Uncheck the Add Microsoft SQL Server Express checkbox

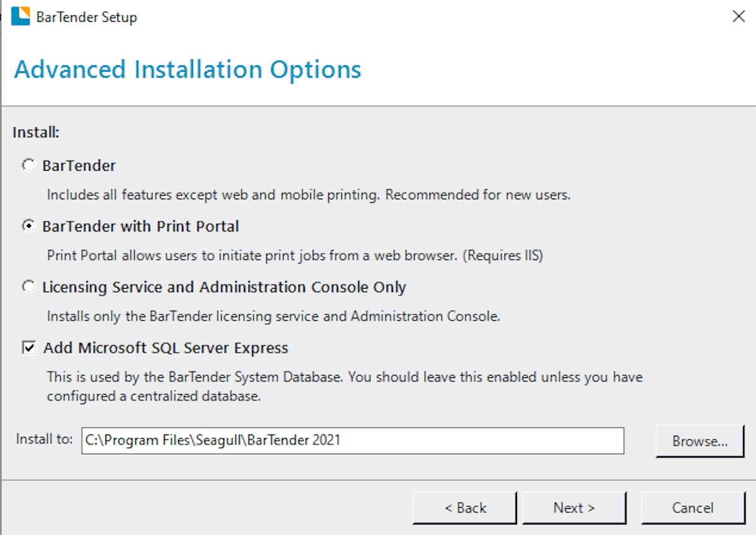coord(29,348)
